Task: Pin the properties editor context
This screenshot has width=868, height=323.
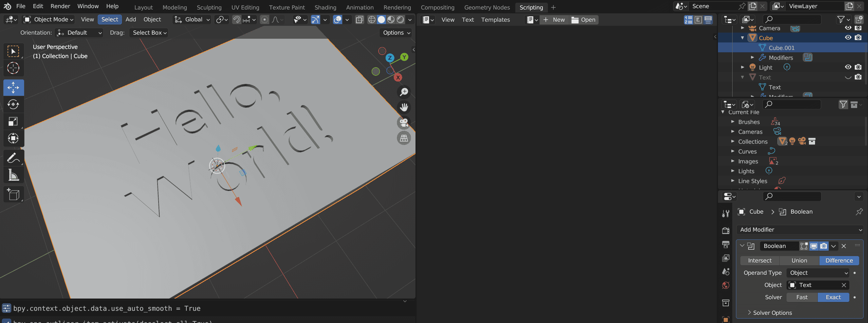Action: [859, 212]
